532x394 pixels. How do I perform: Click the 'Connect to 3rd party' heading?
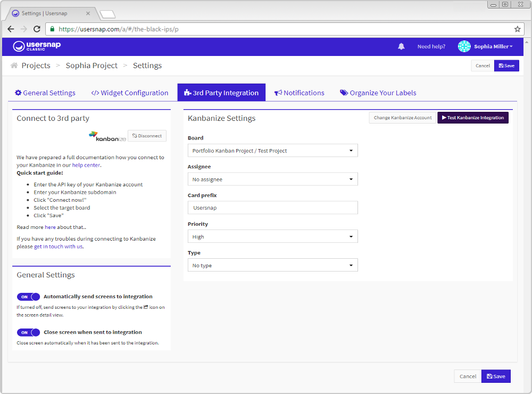pyautogui.click(x=53, y=118)
